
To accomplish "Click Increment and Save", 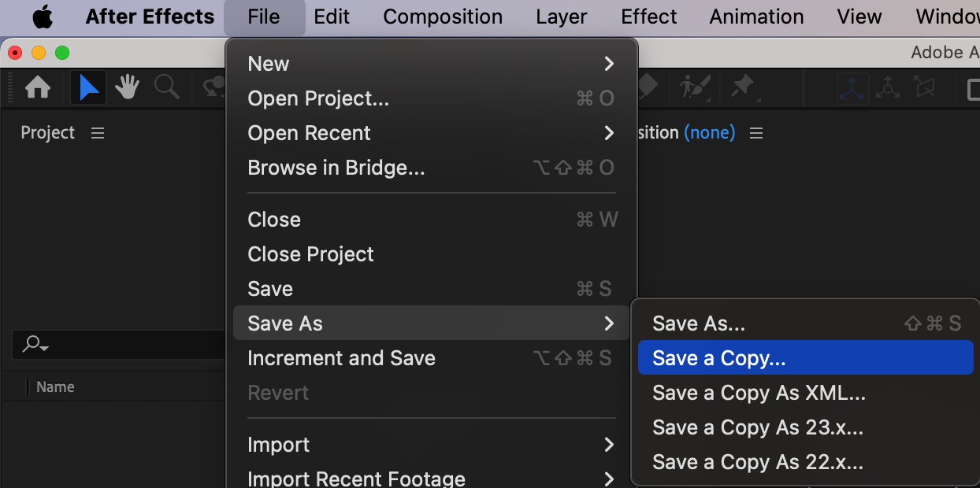I will tap(341, 358).
